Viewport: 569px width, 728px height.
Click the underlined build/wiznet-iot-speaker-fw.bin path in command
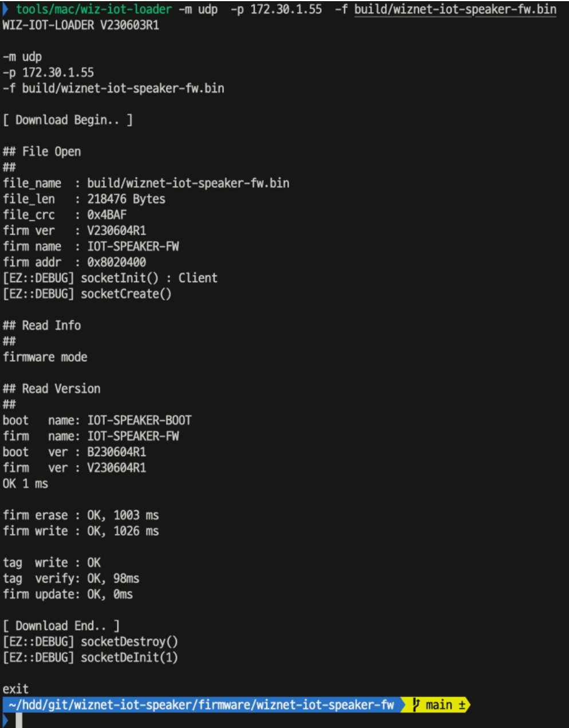point(455,9)
